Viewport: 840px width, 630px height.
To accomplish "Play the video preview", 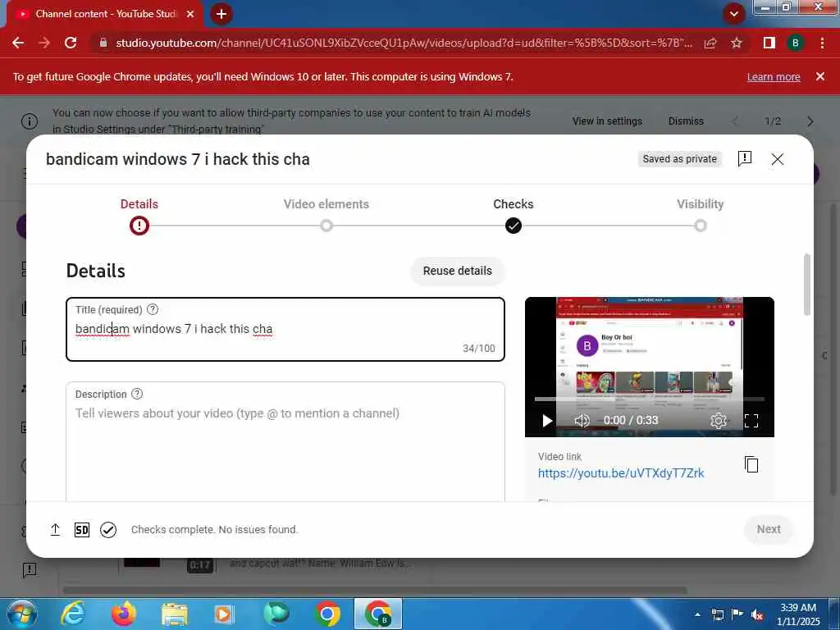I will pyautogui.click(x=547, y=421).
